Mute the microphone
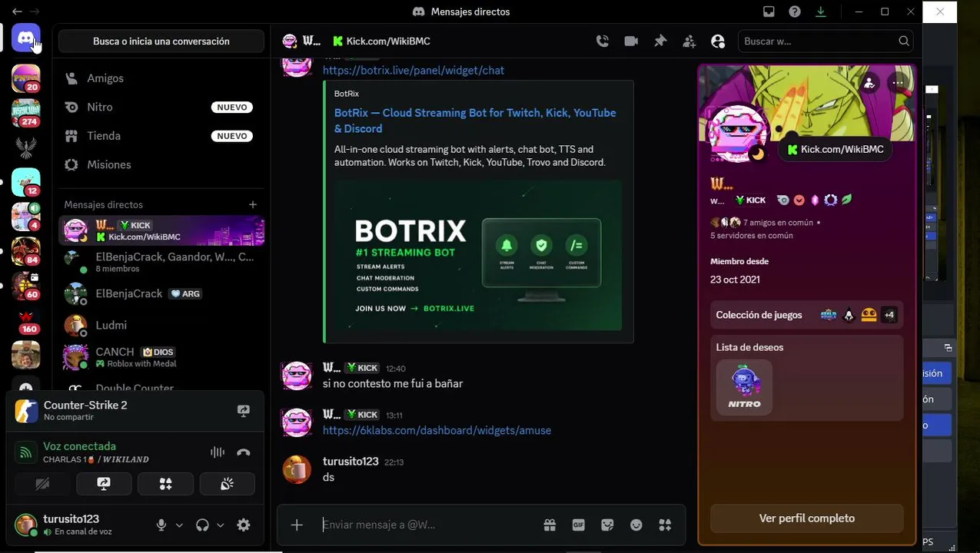Screen dimensions: 980x553 coord(161,525)
